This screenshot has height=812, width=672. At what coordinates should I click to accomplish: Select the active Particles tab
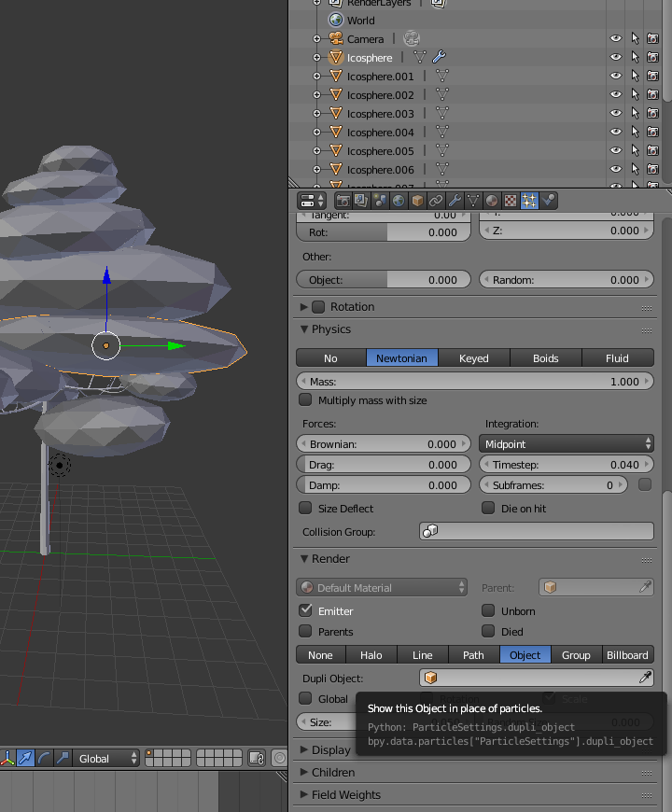(x=529, y=201)
